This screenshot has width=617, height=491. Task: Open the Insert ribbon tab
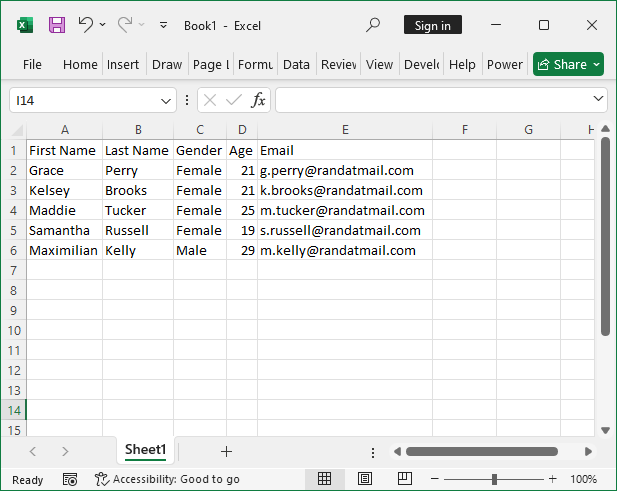coord(123,64)
